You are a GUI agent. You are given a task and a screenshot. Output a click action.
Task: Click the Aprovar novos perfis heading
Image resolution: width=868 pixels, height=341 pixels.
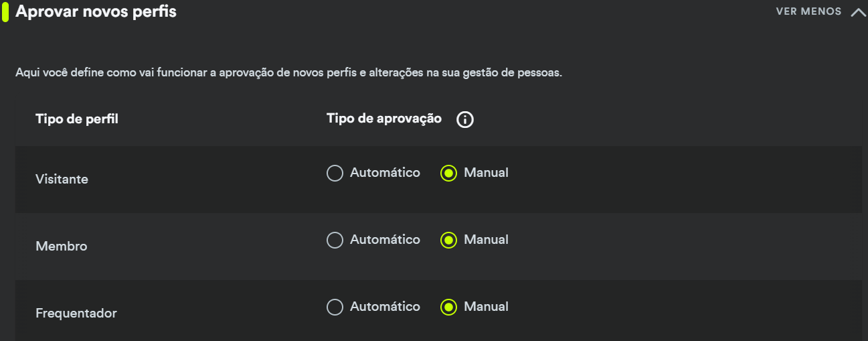[x=96, y=11]
